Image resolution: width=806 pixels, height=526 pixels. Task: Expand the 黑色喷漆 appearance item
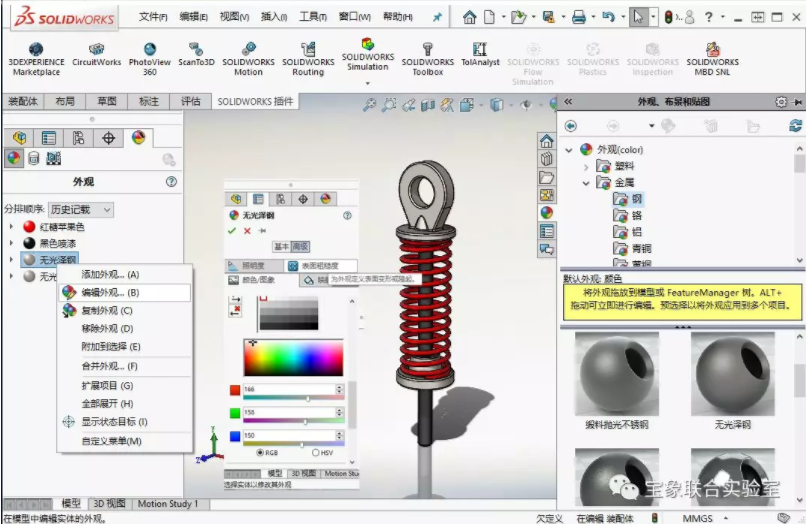coord(11,243)
